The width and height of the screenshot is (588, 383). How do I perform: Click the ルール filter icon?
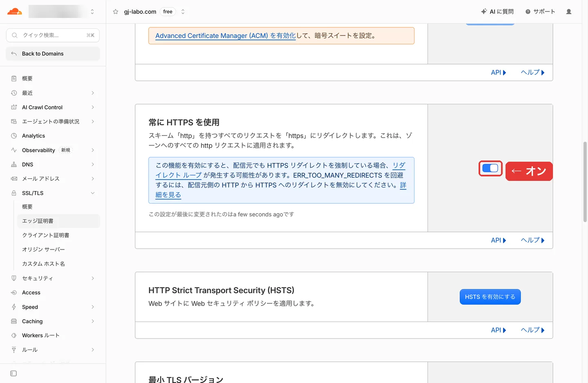point(14,350)
